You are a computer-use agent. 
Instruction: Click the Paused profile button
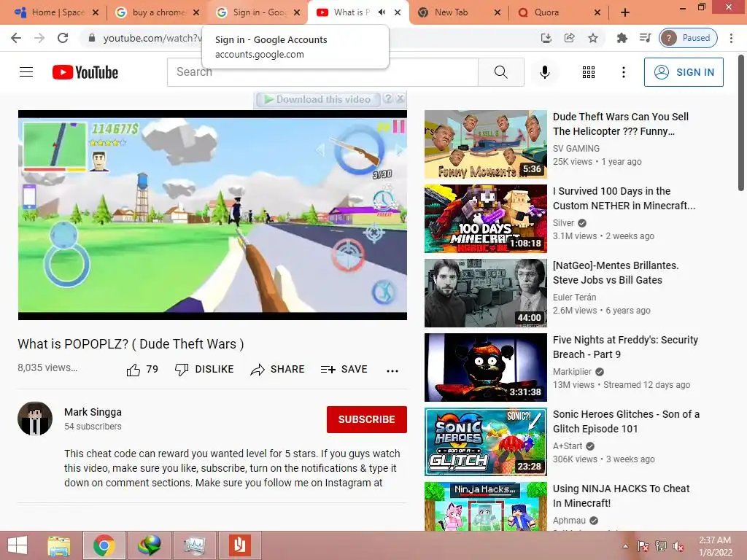click(x=689, y=38)
